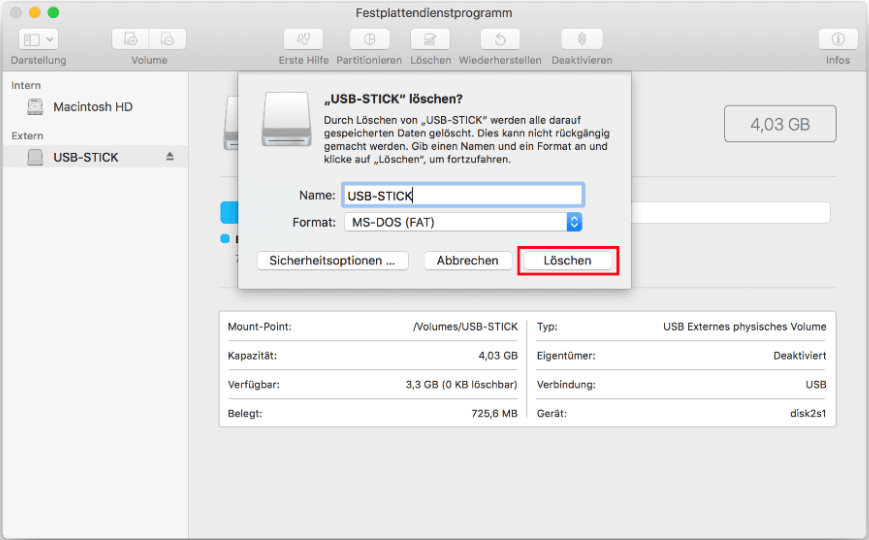This screenshot has width=869, height=540.
Task: Click the 4,03 GB capacity box
Action: click(x=780, y=124)
